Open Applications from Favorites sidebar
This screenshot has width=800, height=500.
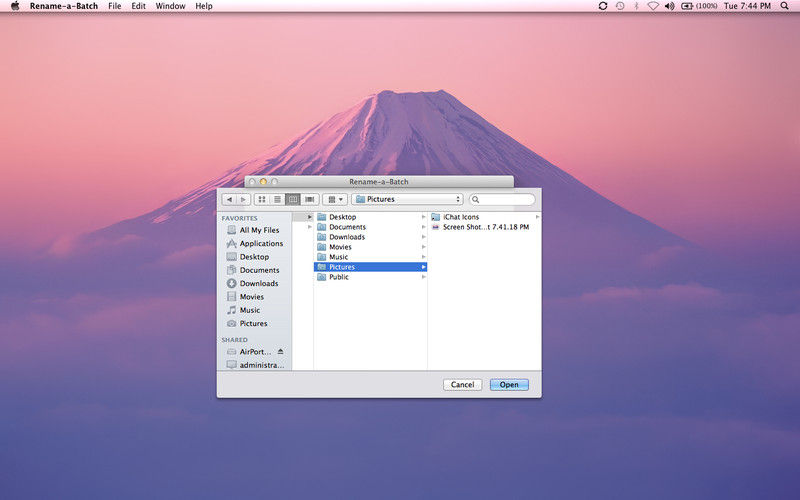260,243
